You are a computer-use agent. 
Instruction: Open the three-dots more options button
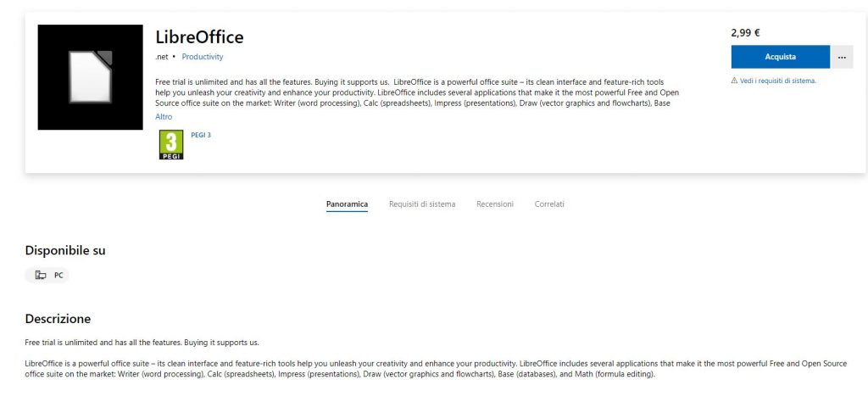pos(842,57)
